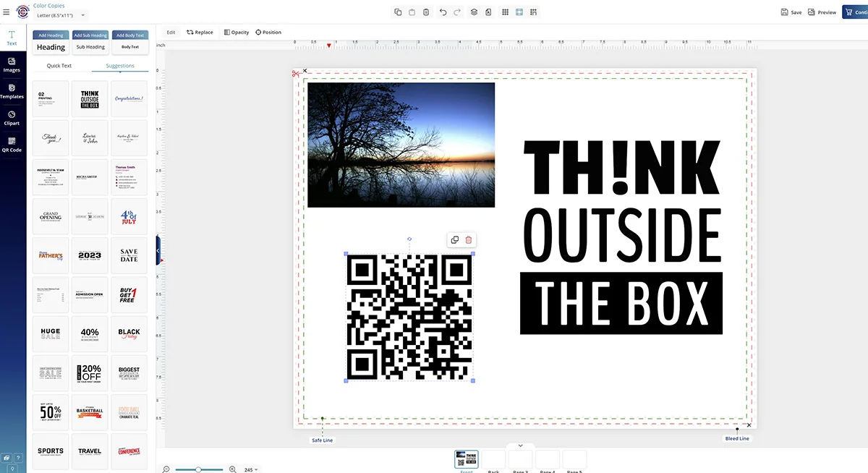868x473 pixels.
Task: Select the THINK OUTSIDE THE BOX text on canvas
Action: coord(621,236)
